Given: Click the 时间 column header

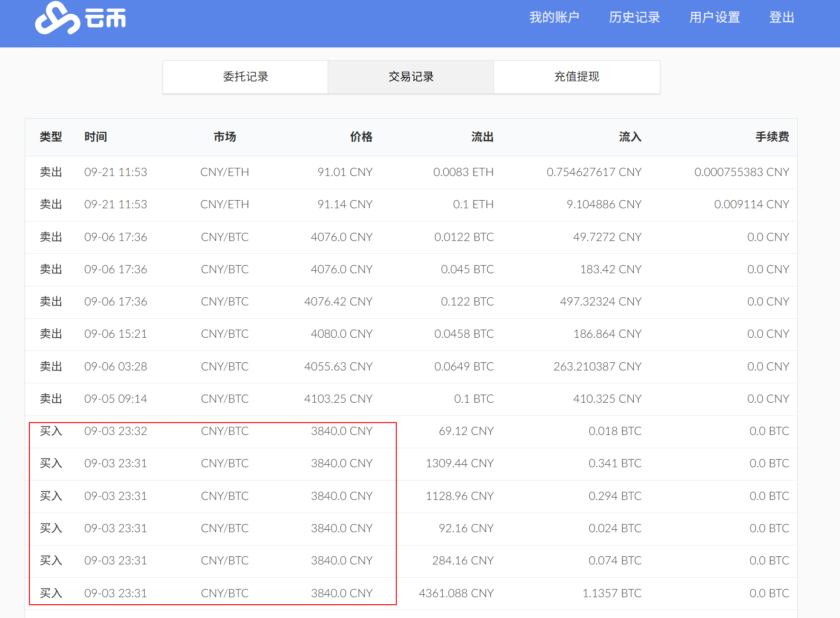Looking at the screenshot, I should [96, 137].
